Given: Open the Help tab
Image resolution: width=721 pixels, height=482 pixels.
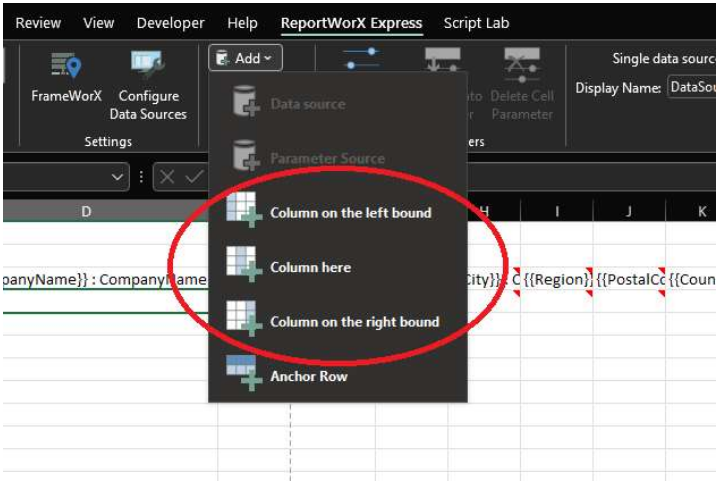Looking at the screenshot, I should click(x=242, y=23).
